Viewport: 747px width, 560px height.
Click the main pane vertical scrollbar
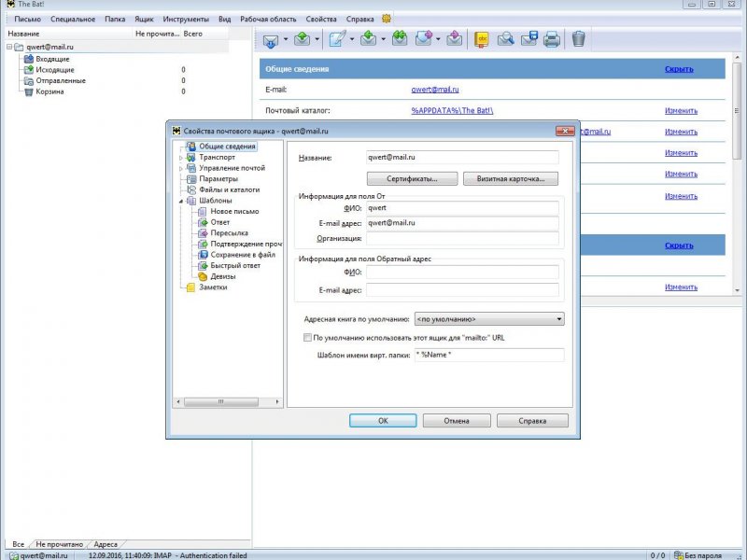click(737, 111)
